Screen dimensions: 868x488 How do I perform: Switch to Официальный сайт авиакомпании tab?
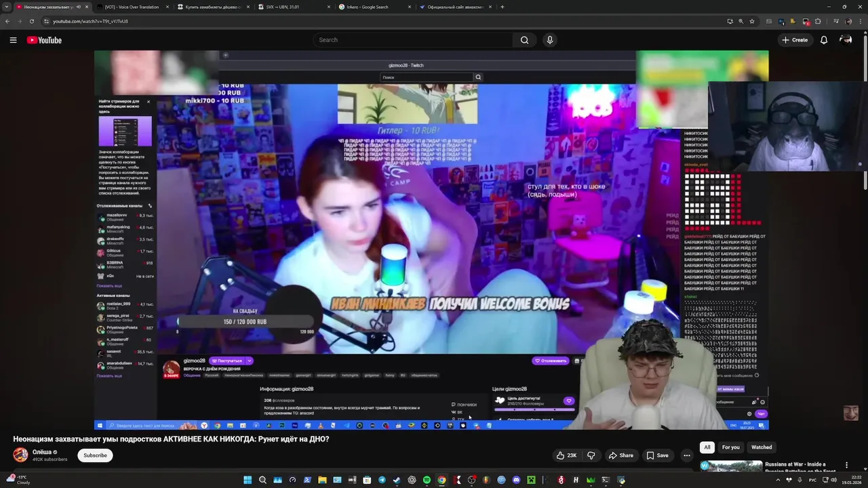tap(455, 7)
